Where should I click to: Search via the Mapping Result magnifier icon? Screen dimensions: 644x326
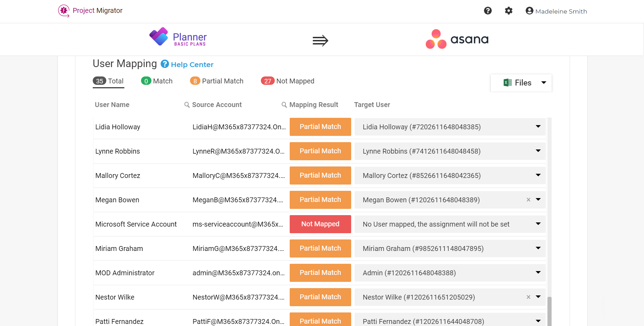pyautogui.click(x=284, y=105)
